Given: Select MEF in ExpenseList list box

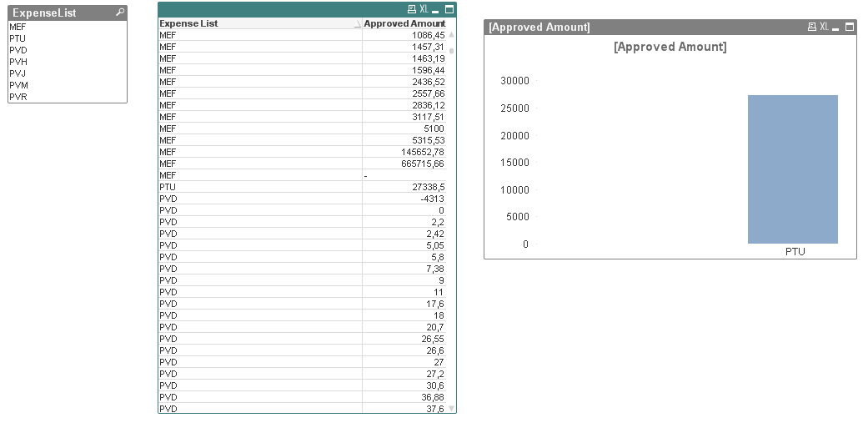Looking at the screenshot, I should [68, 27].
